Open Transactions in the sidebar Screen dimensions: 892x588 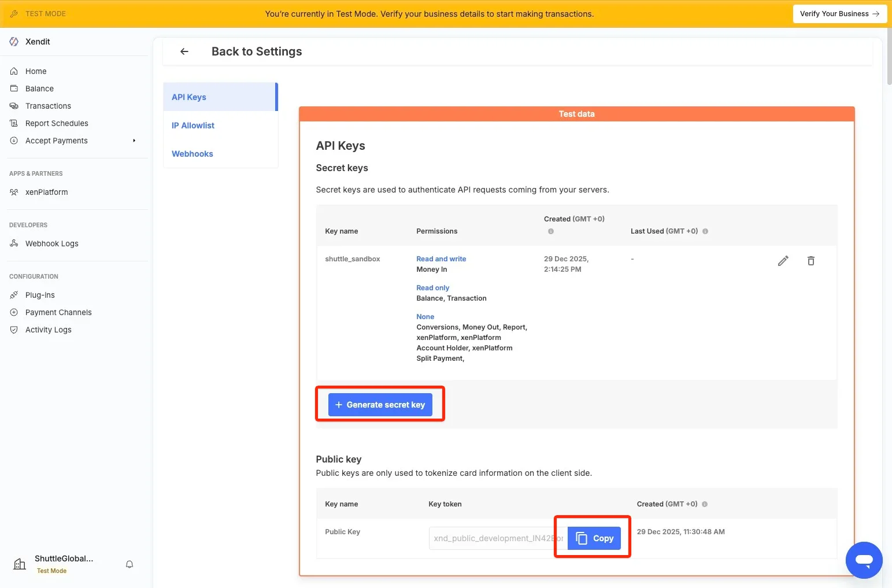pos(48,106)
